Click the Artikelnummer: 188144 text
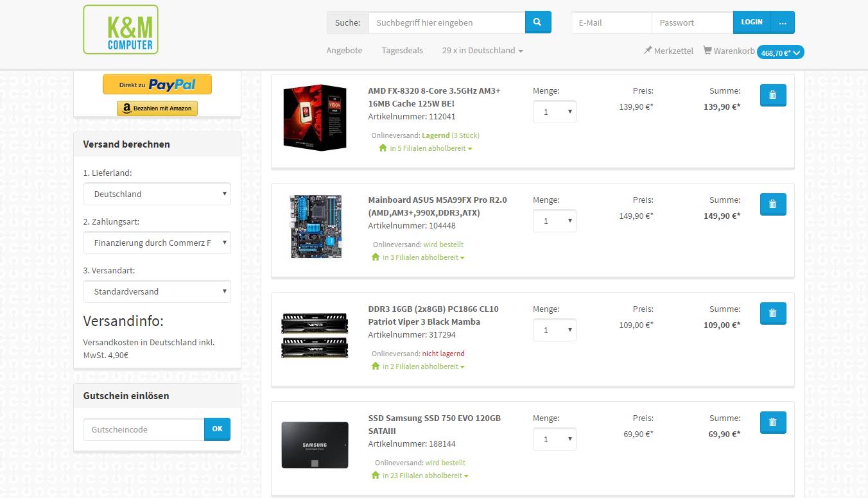The image size is (868, 498). point(412,444)
